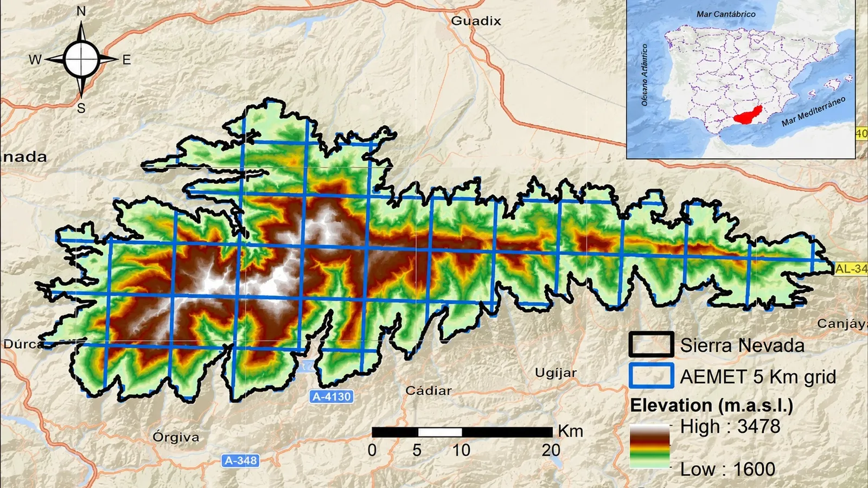Click the Mar Mediterráneo label in inset

tap(813, 112)
